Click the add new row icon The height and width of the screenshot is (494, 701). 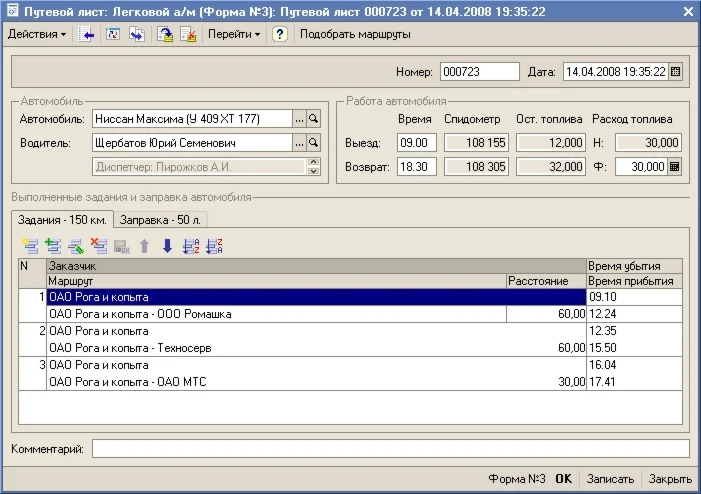(29, 246)
